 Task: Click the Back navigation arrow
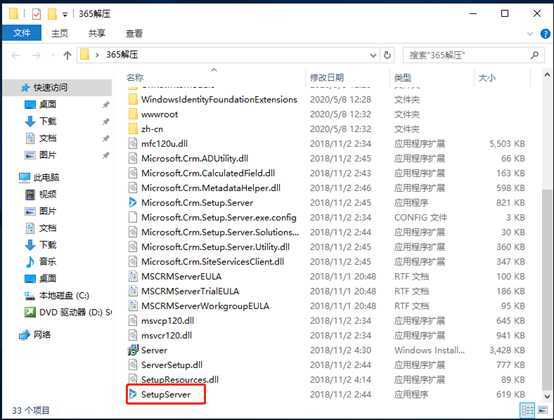16,55
